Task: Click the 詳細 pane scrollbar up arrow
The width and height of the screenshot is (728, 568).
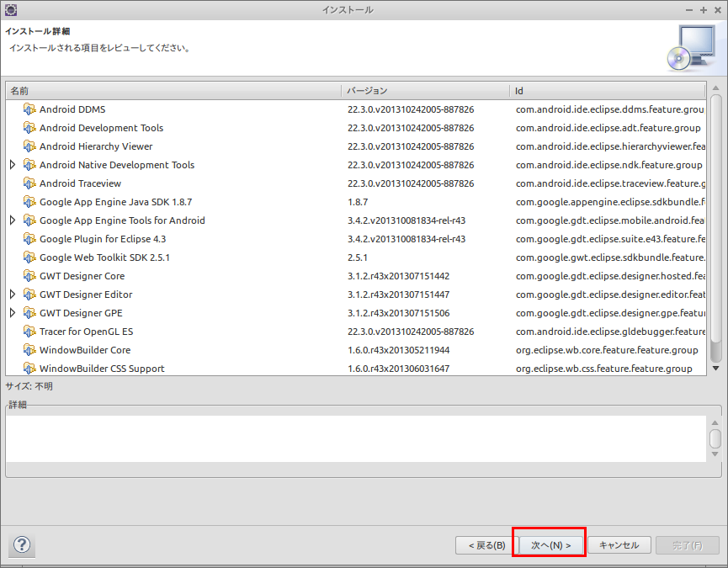Action: (715, 422)
